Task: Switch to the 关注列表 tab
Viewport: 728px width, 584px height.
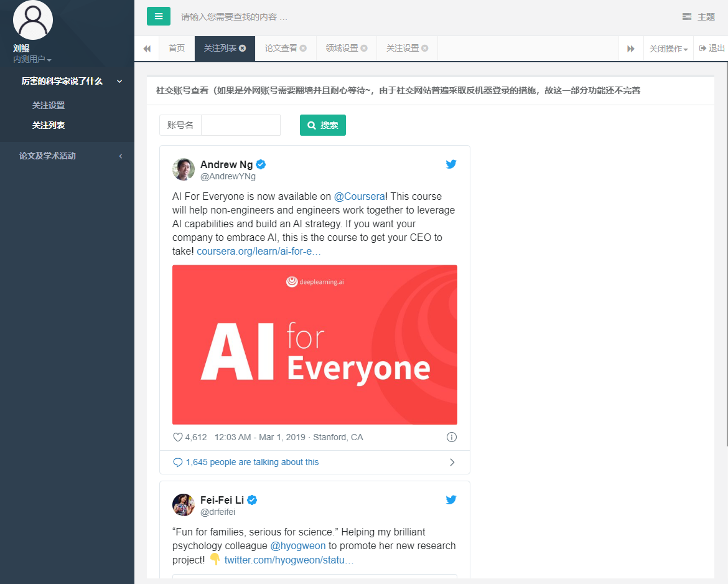Action: [220, 49]
